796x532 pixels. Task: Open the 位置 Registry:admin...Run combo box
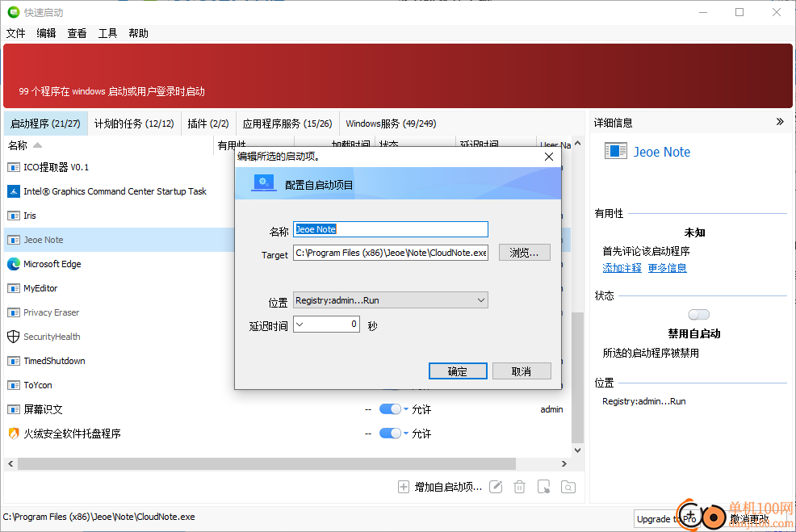(x=391, y=300)
